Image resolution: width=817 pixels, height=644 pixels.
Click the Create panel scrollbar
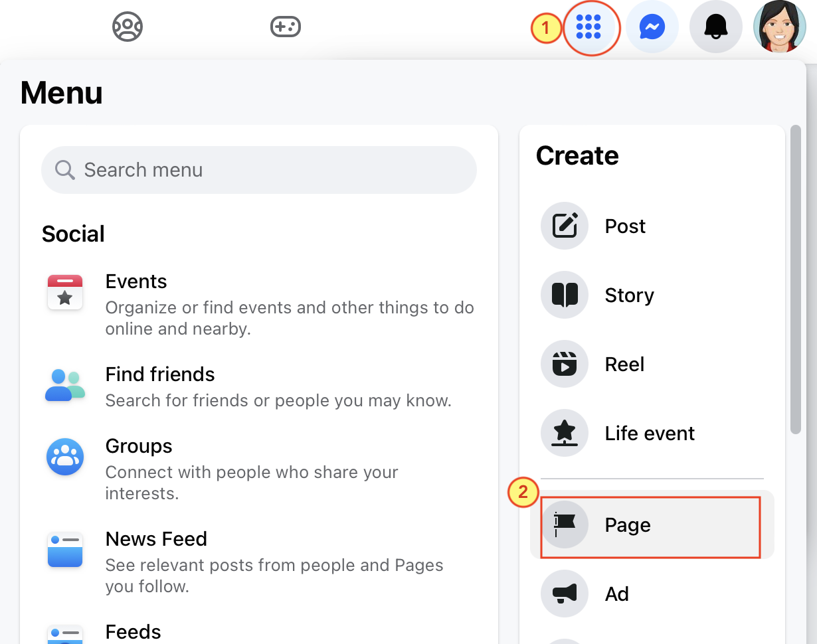pos(796,280)
